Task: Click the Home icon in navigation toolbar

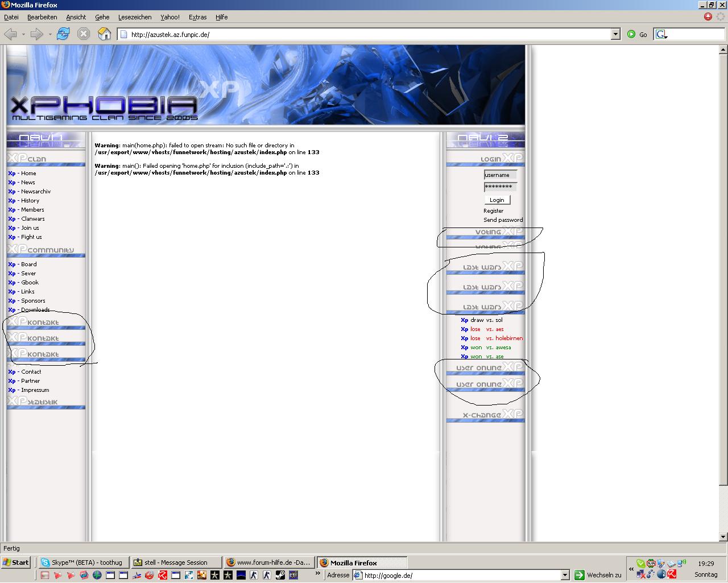Action: 104,34
